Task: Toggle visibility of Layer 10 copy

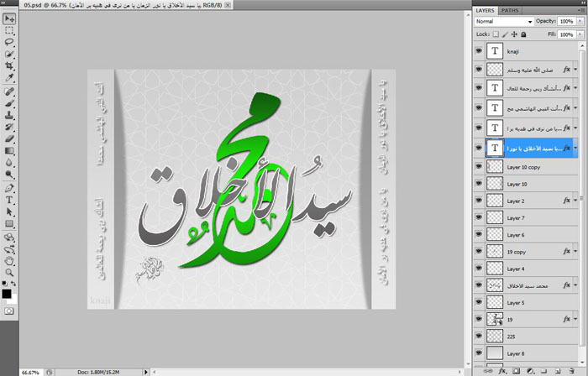Action: 479,167
